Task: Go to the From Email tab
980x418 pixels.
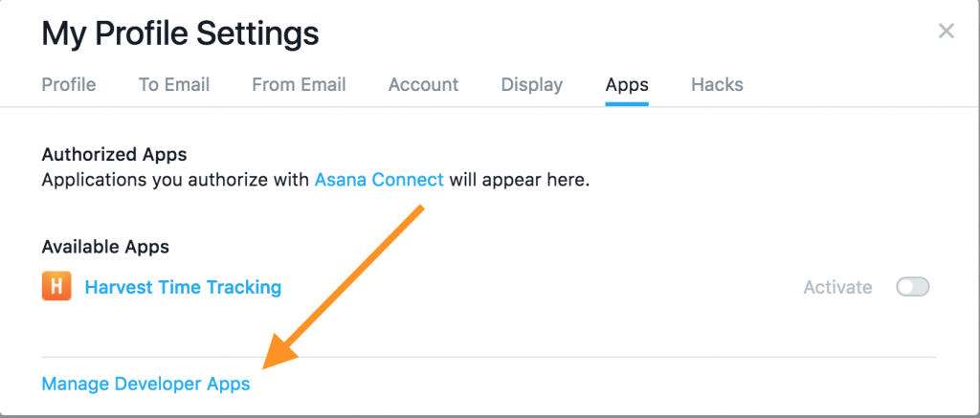Action: [x=299, y=85]
